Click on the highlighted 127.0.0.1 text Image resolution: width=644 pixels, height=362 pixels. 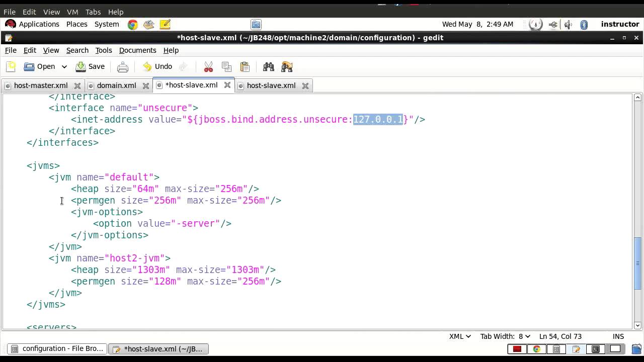pyautogui.click(x=378, y=119)
